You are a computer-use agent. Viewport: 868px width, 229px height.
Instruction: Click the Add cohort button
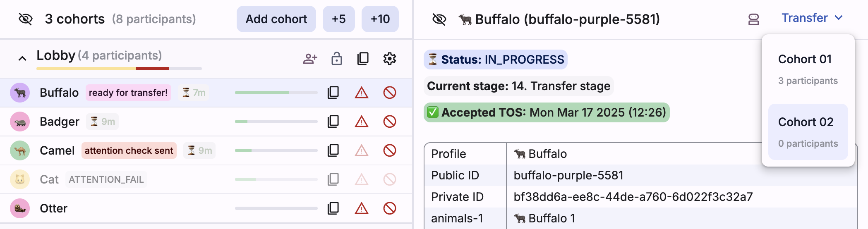[x=276, y=19]
